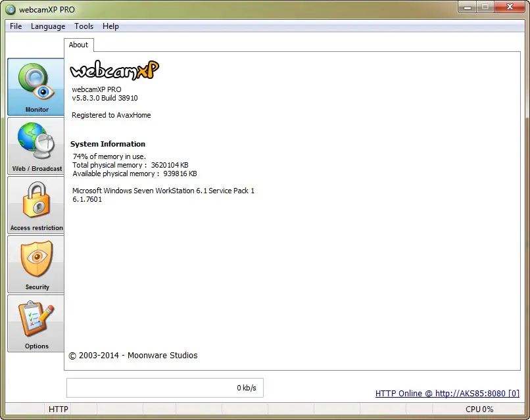The width and height of the screenshot is (530, 420).
Task: Click the Available physical memory line
Action: click(135, 174)
